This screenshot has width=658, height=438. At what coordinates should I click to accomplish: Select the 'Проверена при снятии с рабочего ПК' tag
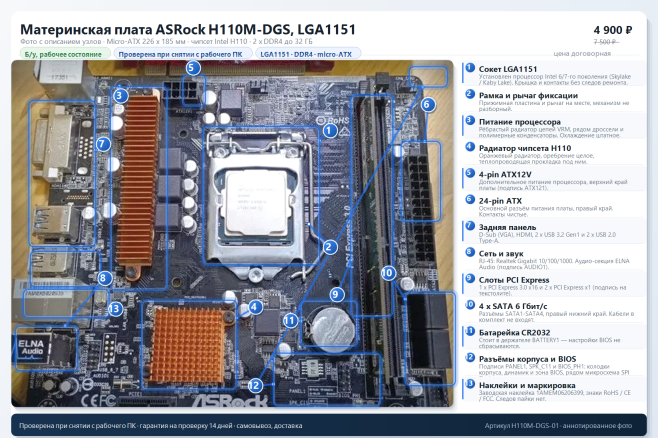[183, 54]
